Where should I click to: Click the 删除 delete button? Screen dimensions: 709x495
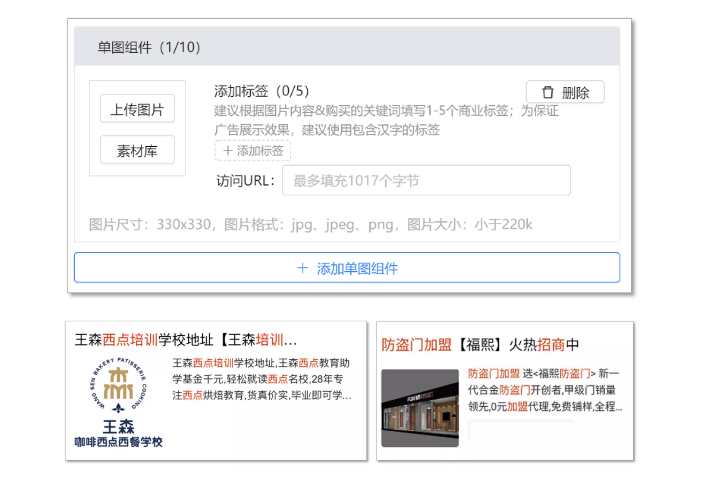(x=565, y=92)
